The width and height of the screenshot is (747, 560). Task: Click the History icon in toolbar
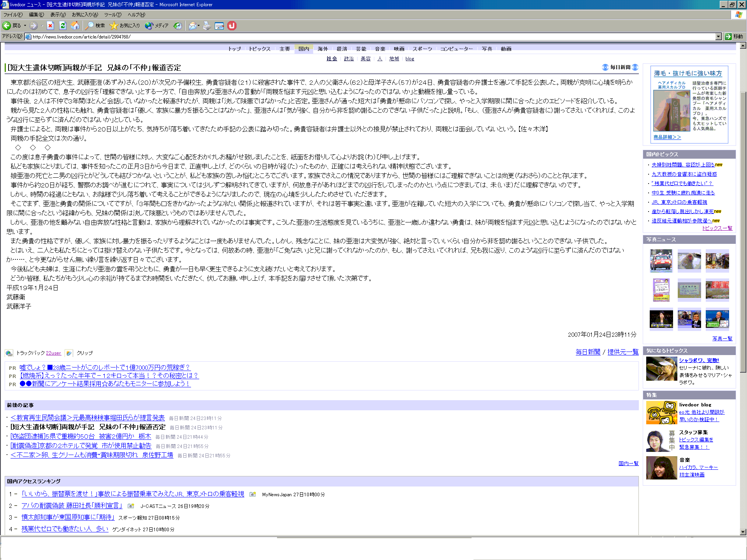pos(177,26)
